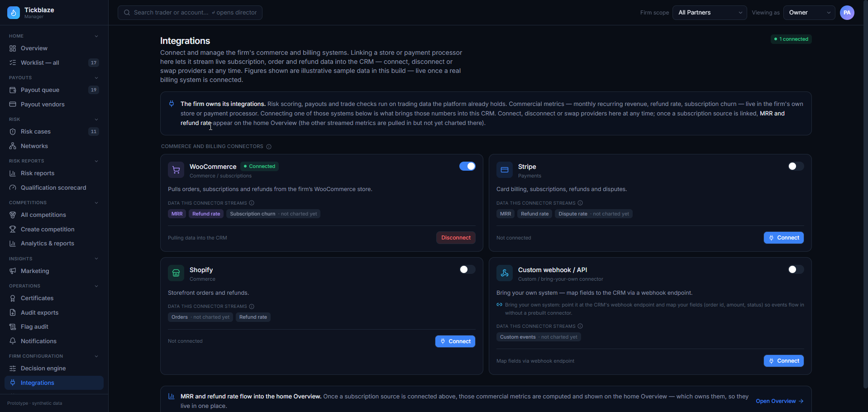Click the plug icon in the firm owns integrations banner
The height and width of the screenshot is (412, 868).
pyautogui.click(x=172, y=104)
